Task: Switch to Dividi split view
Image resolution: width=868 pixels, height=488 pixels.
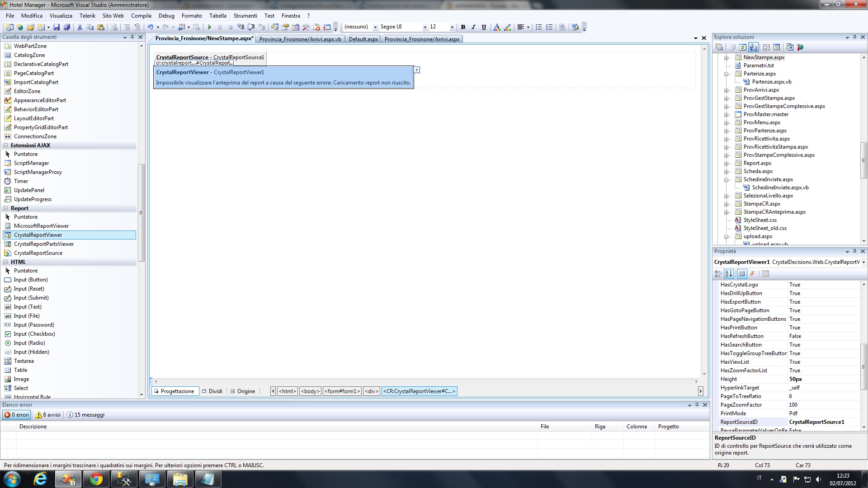Action: (212, 391)
